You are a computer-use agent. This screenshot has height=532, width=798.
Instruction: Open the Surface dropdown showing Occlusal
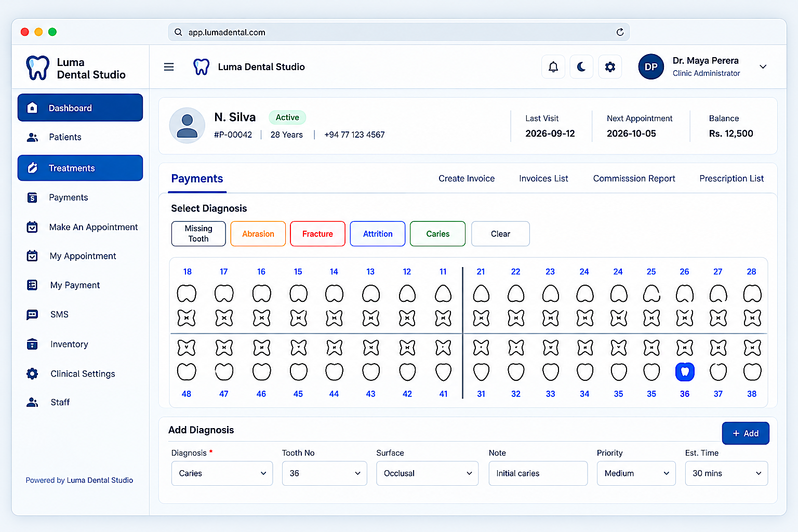pyautogui.click(x=427, y=473)
